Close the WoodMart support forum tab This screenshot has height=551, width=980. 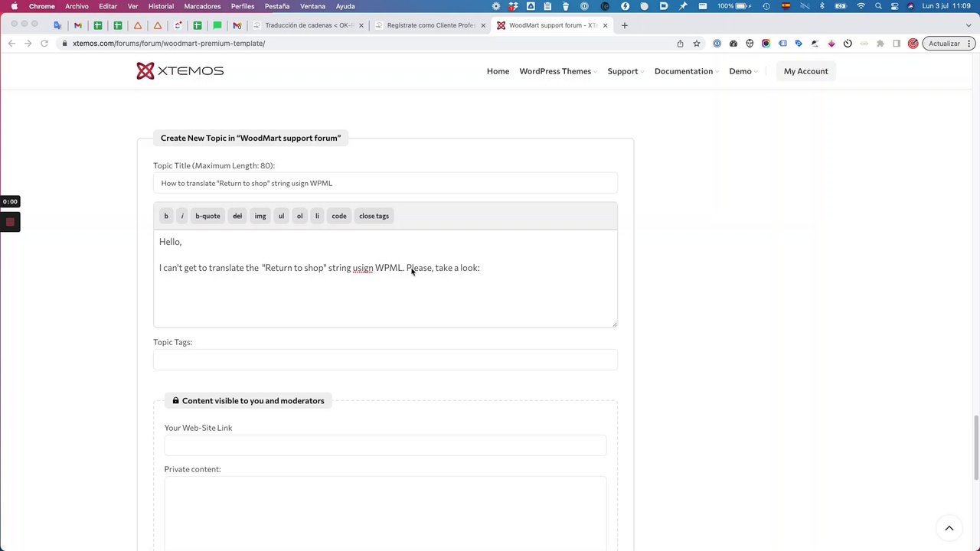[606, 25]
